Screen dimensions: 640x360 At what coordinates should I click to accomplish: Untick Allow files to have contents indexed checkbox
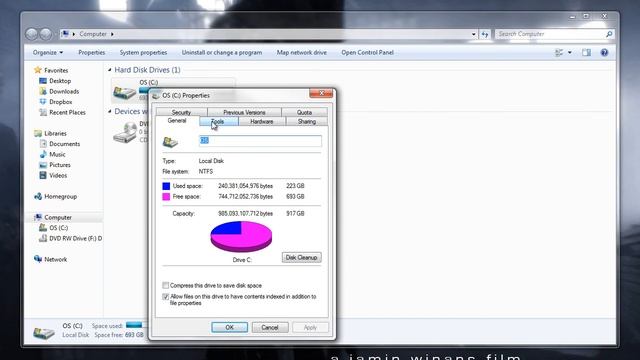[165, 297]
